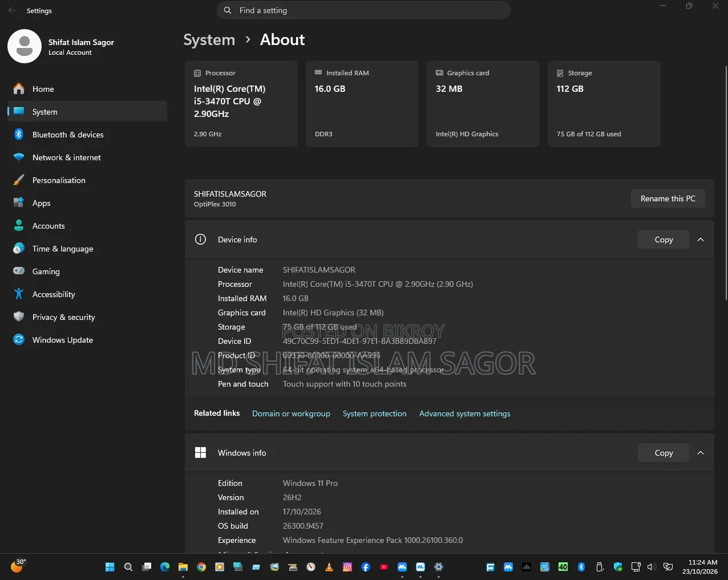Viewport: 728px width, 580px height.
Task: Select System in the sidebar
Action: pos(87,112)
